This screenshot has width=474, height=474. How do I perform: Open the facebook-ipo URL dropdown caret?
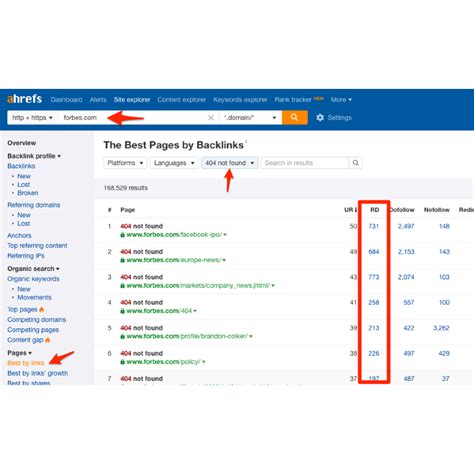[x=225, y=235]
